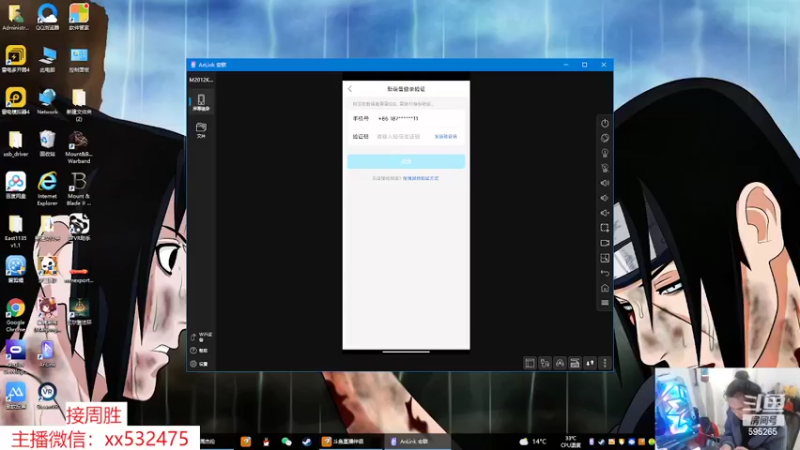Viewport: 800px width, 450px height.
Task: Click the blue alternate verification method link
Action: pos(421,179)
